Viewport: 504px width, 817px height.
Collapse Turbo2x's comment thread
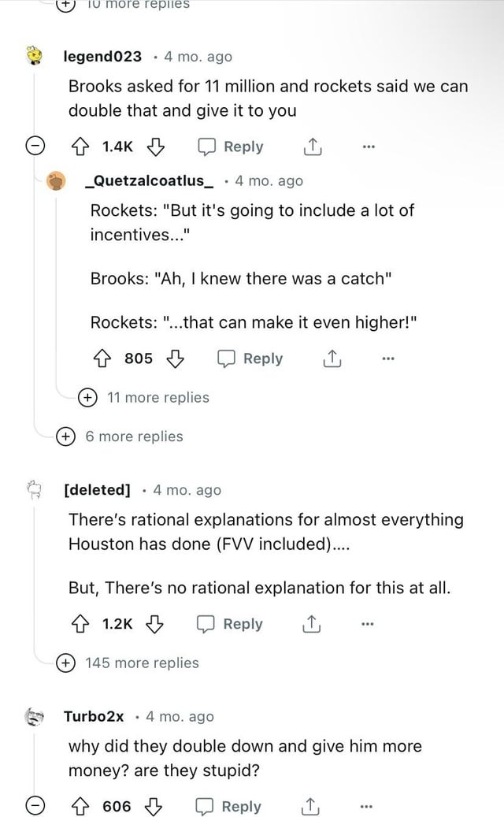tap(34, 806)
